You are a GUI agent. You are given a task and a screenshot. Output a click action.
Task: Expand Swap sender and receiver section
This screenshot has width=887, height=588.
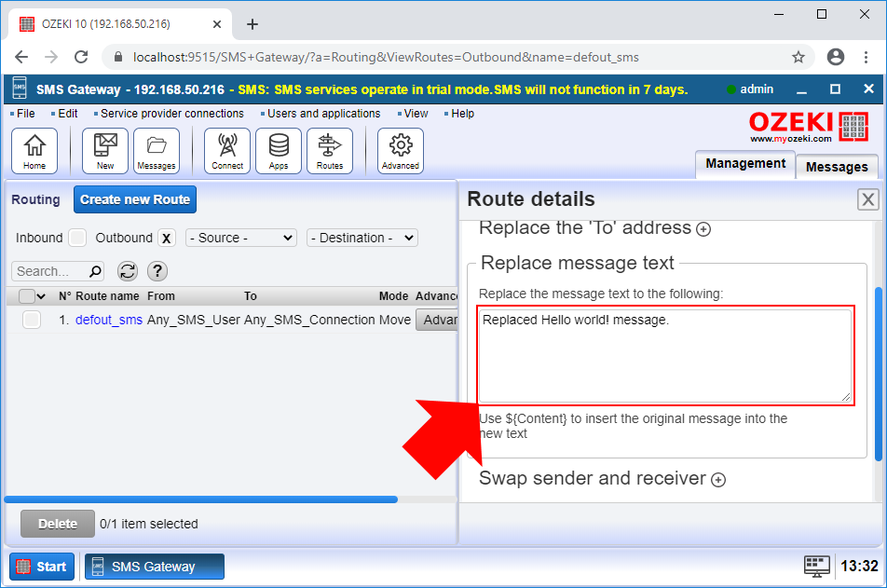pos(718,480)
